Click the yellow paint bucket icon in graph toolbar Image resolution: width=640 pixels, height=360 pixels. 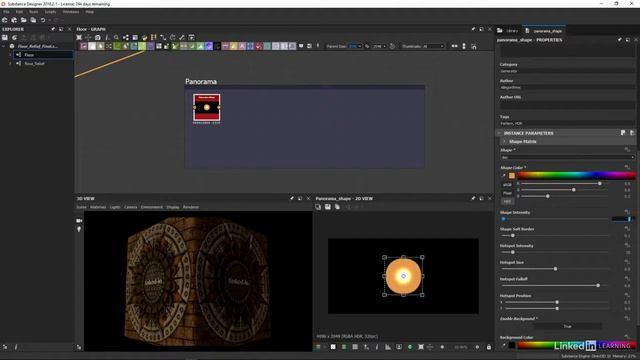(x=144, y=38)
